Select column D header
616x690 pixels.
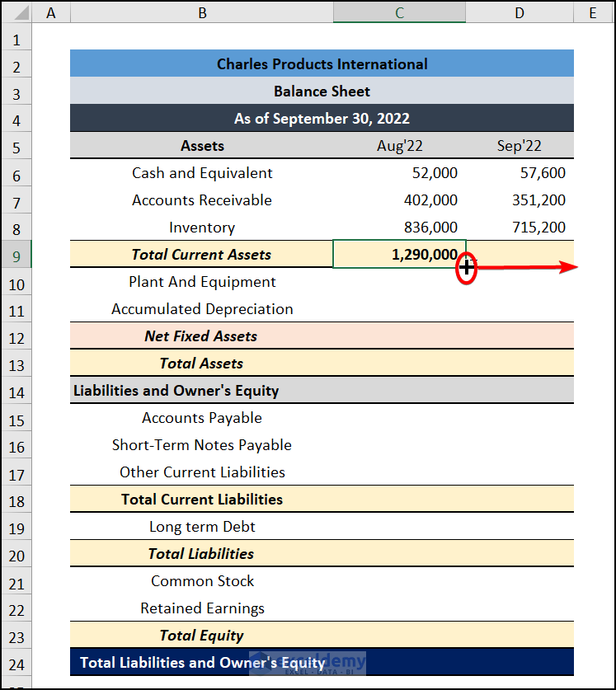click(520, 12)
